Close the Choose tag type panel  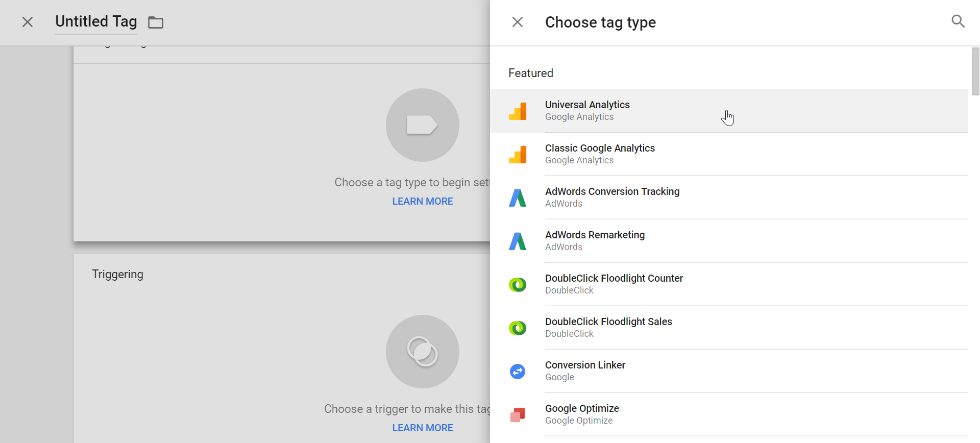[x=518, y=22]
